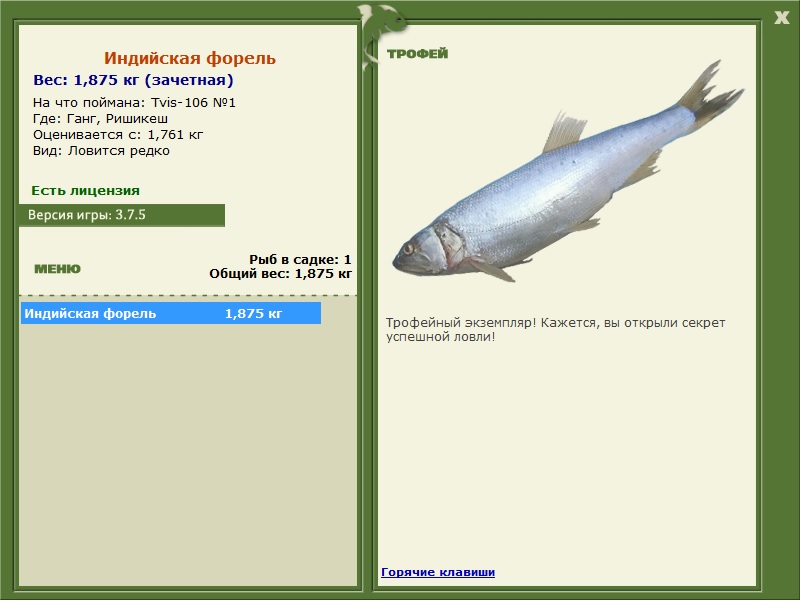Click the Общий вес: 1,875 кг total
Screen dimensions: 800x614
(x=280, y=273)
